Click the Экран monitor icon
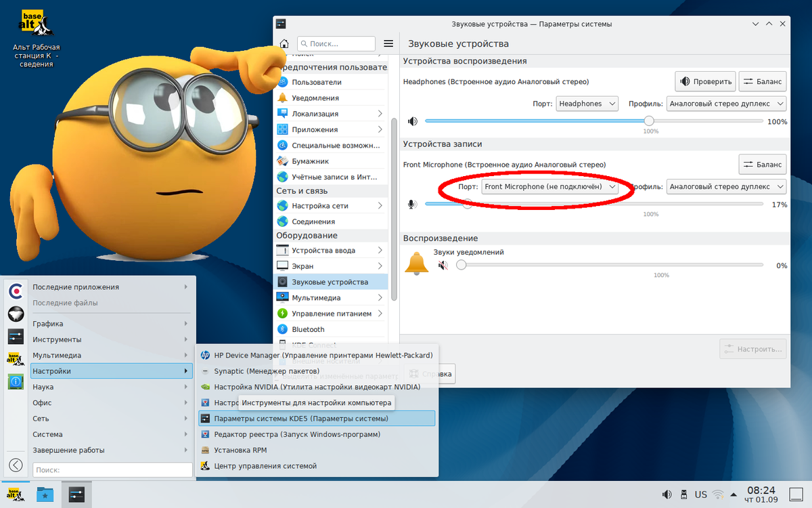Image resolution: width=812 pixels, height=508 pixels. point(283,266)
